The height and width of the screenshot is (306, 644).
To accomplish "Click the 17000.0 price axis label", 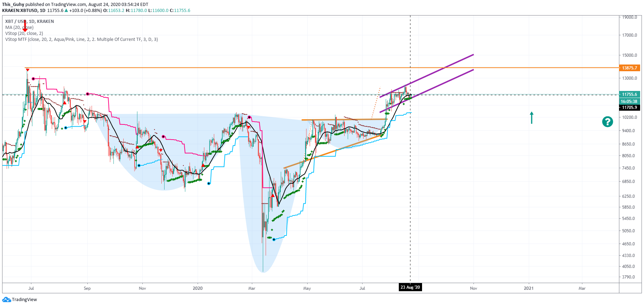I will tap(630, 35).
